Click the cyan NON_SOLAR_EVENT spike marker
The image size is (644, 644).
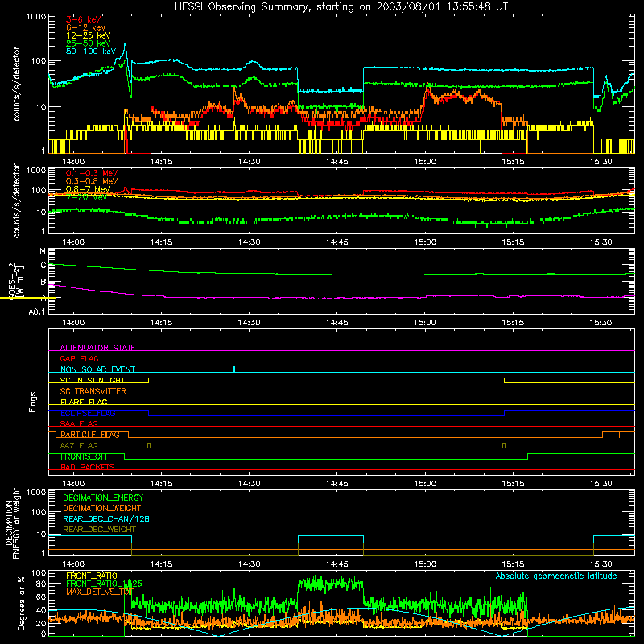[x=234, y=369]
